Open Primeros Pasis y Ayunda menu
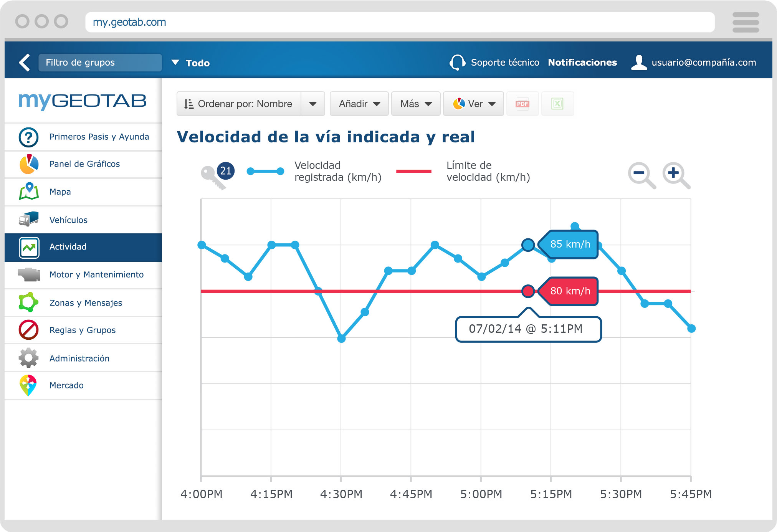 pyautogui.click(x=99, y=137)
